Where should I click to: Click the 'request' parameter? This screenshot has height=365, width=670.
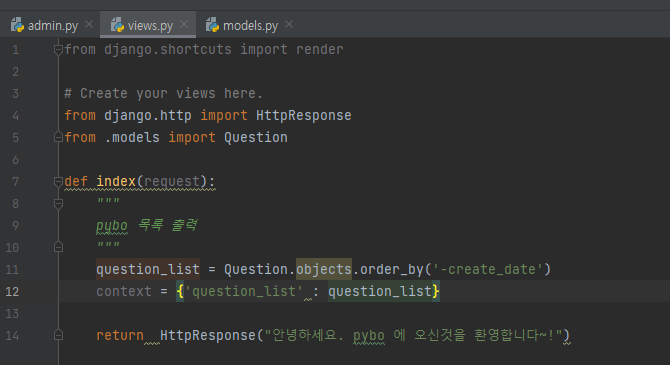(172, 181)
